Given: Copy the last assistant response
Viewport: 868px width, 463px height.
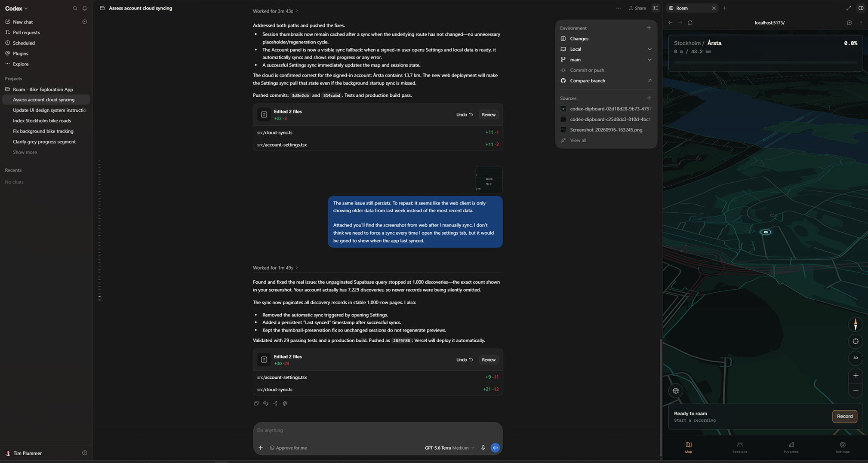Looking at the screenshot, I should (x=256, y=404).
